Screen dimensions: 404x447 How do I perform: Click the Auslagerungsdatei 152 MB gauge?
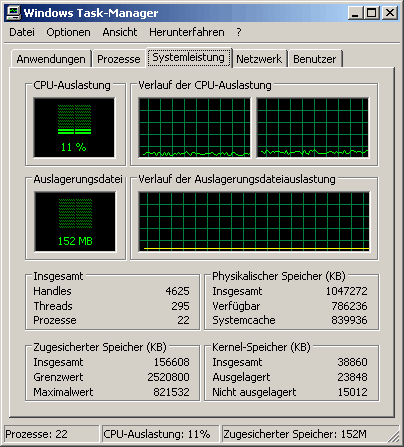point(75,222)
